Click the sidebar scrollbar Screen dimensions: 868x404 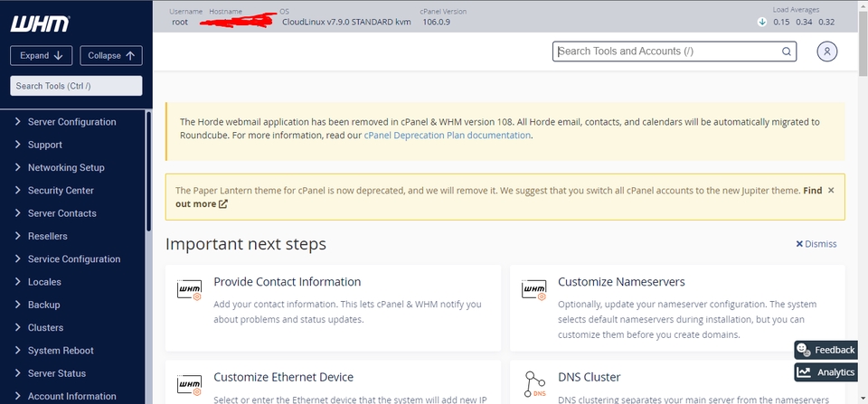148,172
